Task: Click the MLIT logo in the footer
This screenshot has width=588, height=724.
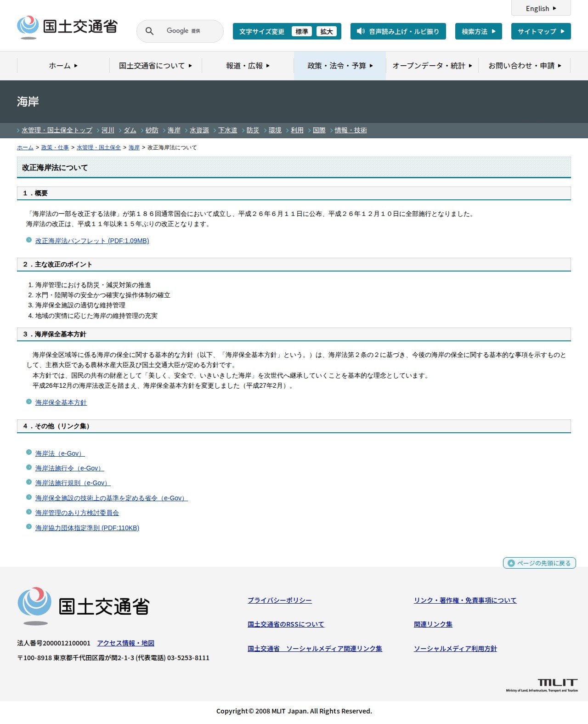Action: pyautogui.click(x=84, y=606)
